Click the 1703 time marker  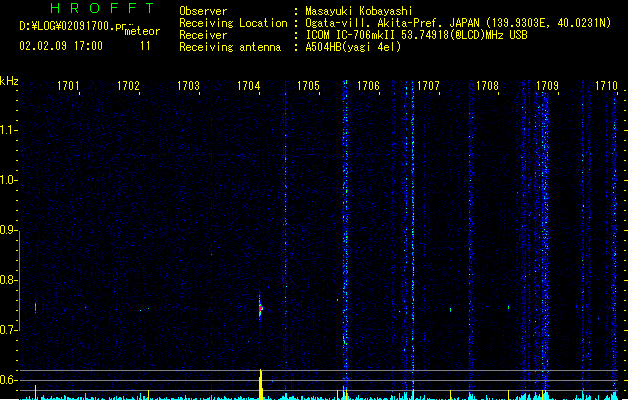[x=188, y=86]
